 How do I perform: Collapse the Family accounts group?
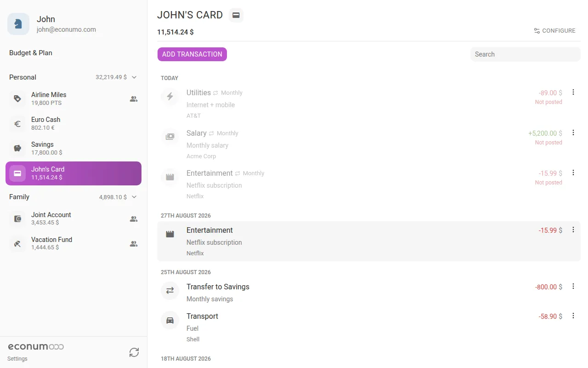point(134,197)
